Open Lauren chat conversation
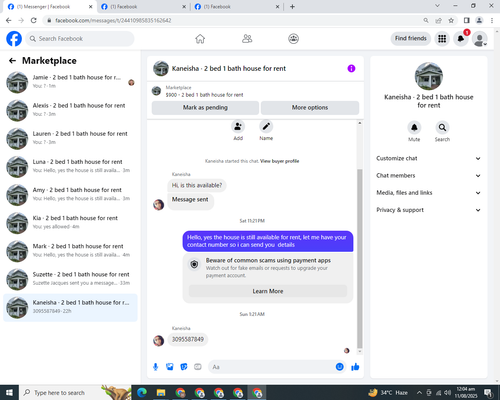Viewport: 500px width, 400px height. (70, 138)
